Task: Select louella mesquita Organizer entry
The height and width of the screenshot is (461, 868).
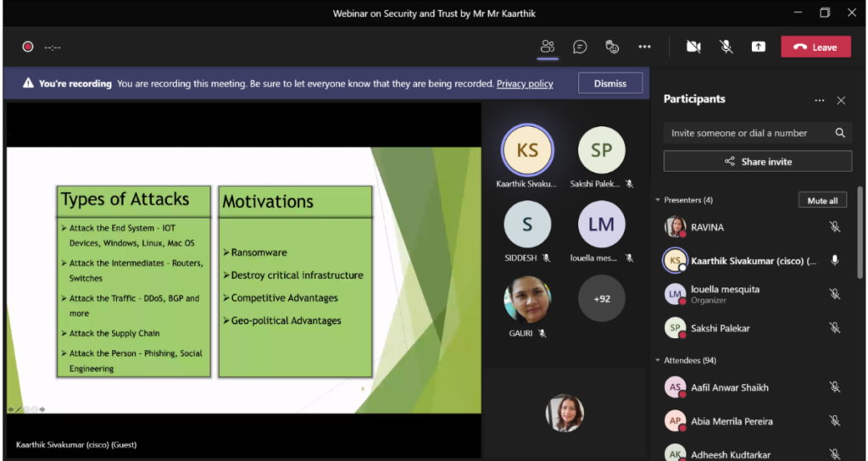Action: (x=754, y=294)
